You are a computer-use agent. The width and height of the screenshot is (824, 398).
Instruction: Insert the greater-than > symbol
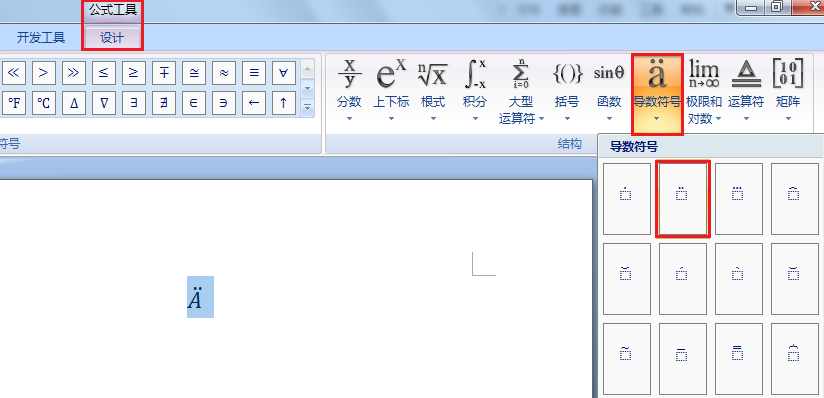(x=44, y=73)
